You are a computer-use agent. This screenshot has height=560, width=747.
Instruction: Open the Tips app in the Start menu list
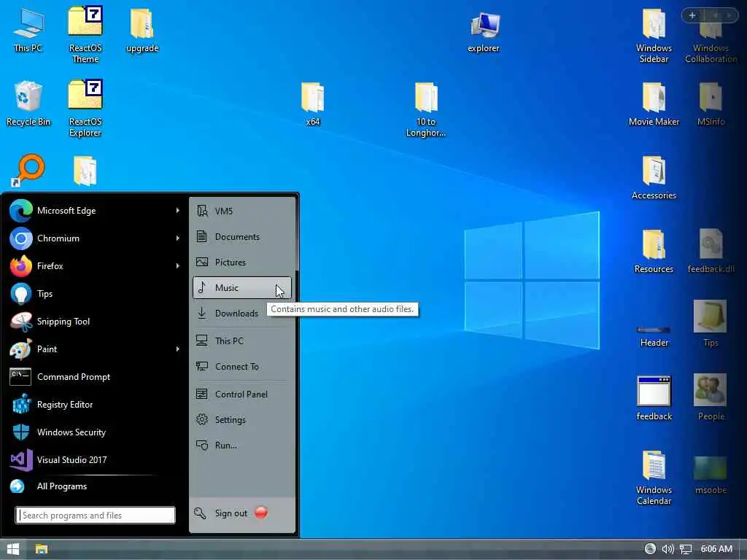[x=94, y=293]
